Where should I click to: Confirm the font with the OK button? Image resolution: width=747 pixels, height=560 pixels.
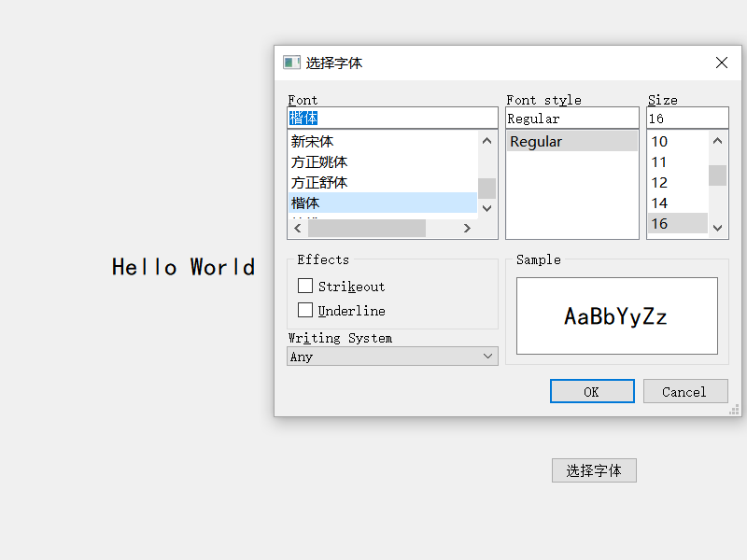[x=592, y=391]
